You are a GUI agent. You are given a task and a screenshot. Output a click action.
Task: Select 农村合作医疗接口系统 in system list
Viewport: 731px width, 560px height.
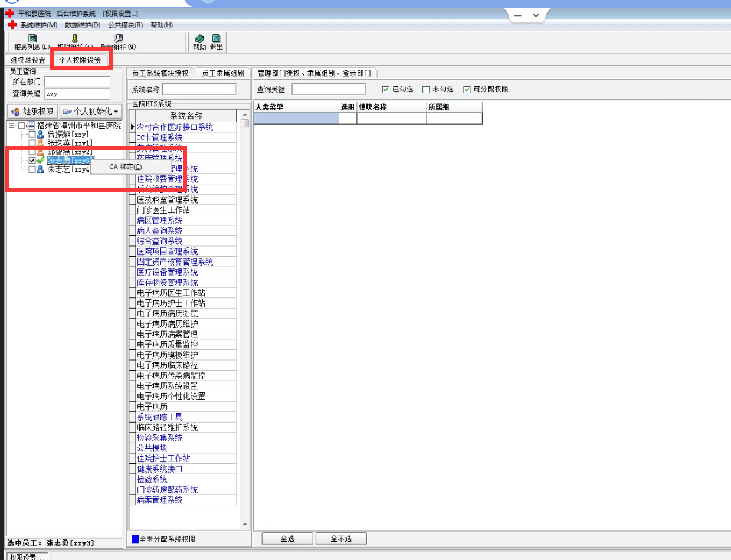pos(186,127)
